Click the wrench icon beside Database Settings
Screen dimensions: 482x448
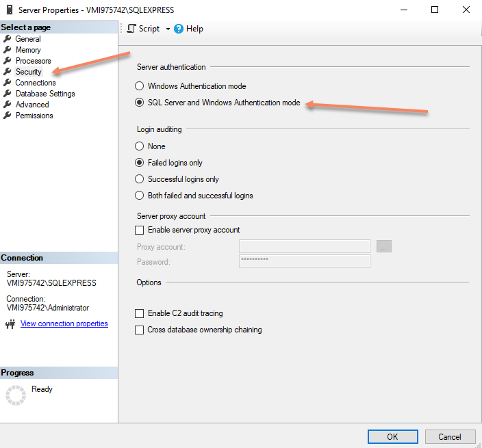pyautogui.click(x=8, y=94)
